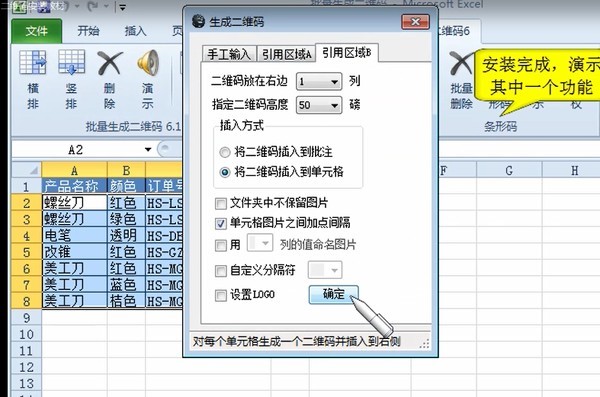This screenshot has width=600, height=397.
Task: Click cell B7 containing 蓝色
Action: [126, 285]
